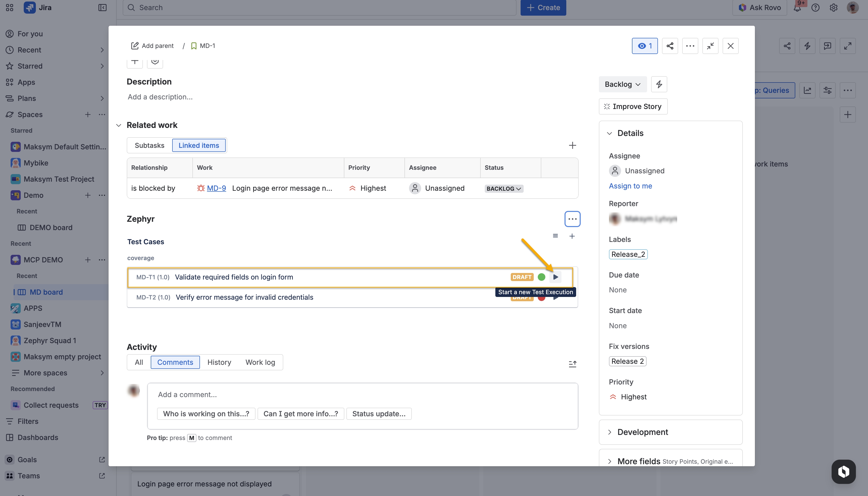Toggle the watch issue eye button
The height and width of the screenshot is (496, 868).
(x=645, y=46)
